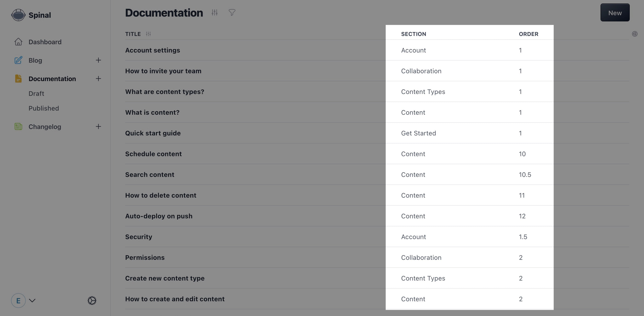
Task: Add new Blog entry with plus
Action: point(98,60)
